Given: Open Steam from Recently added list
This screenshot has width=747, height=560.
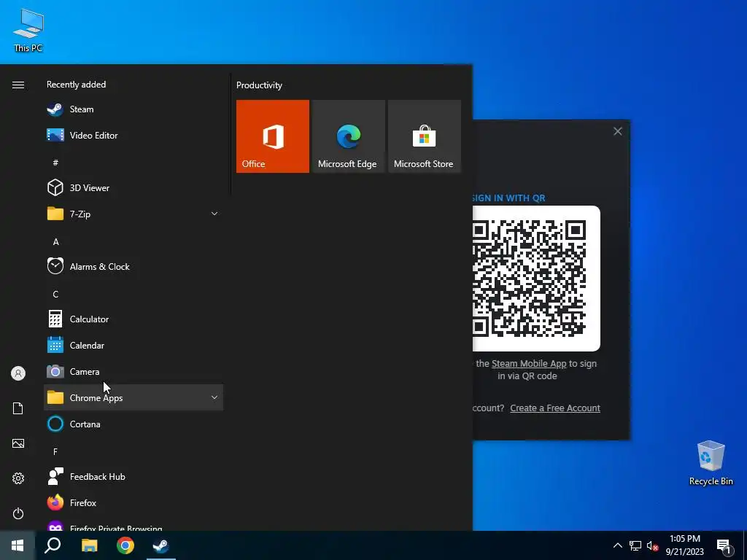Looking at the screenshot, I should [133, 109].
